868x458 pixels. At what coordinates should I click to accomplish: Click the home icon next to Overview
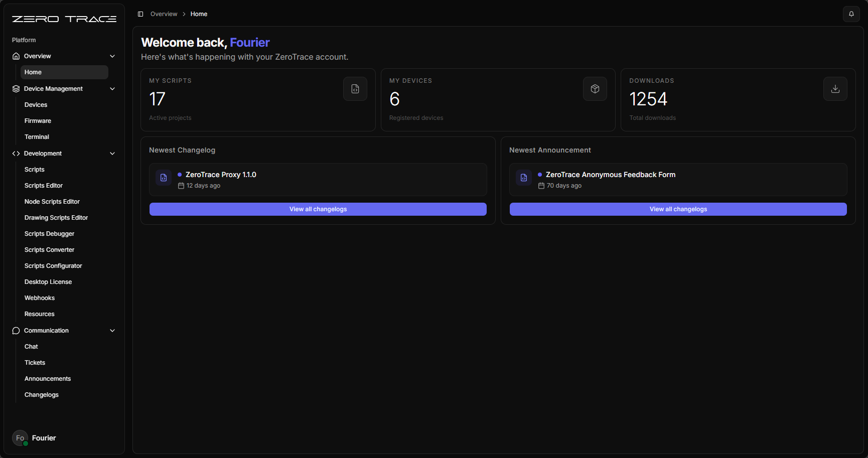[x=16, y=56]
